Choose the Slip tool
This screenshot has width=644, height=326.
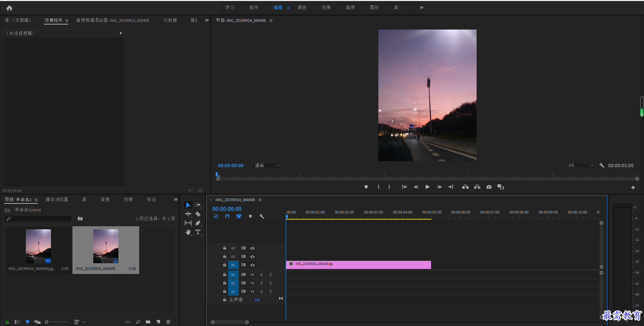coord(188,223)
